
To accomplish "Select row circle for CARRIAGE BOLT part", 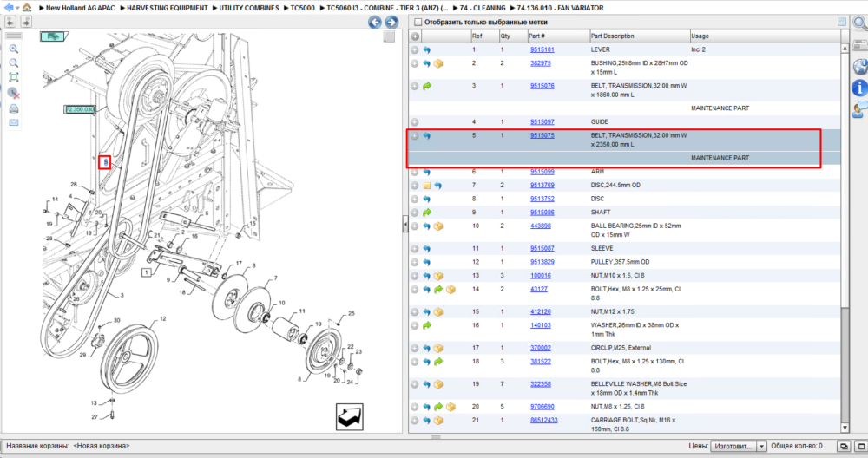I will pos(415,421).
